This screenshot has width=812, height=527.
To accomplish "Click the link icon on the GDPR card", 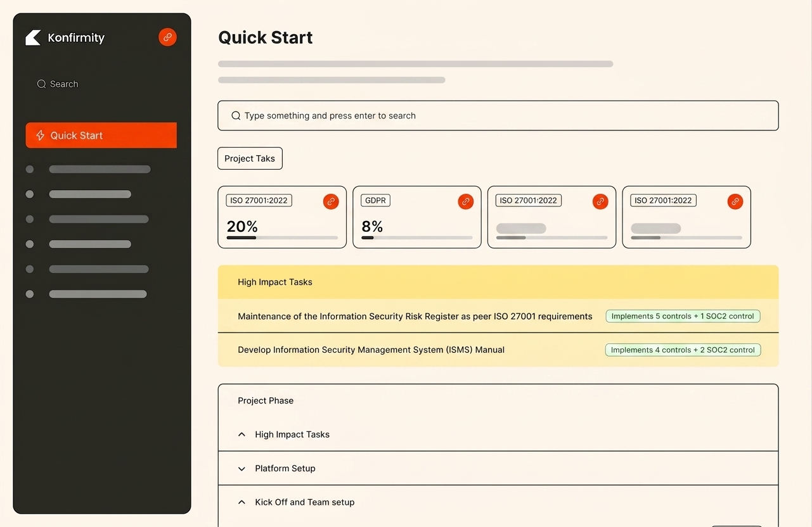I will point(466,201).
